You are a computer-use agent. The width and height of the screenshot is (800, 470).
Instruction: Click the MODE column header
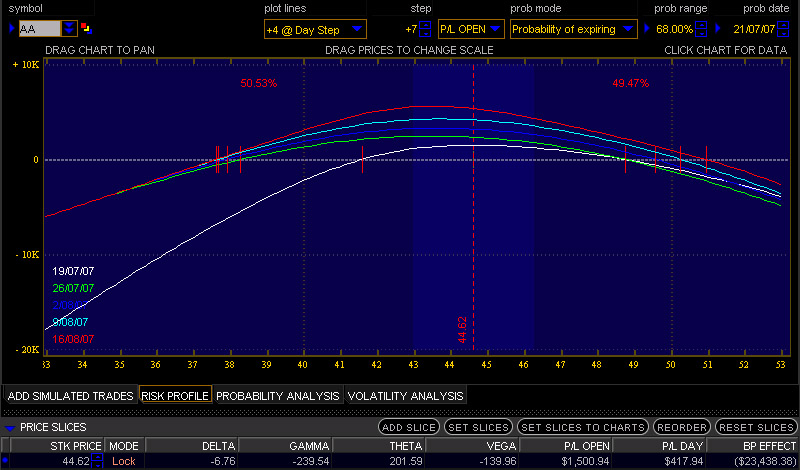pos(124,446)
